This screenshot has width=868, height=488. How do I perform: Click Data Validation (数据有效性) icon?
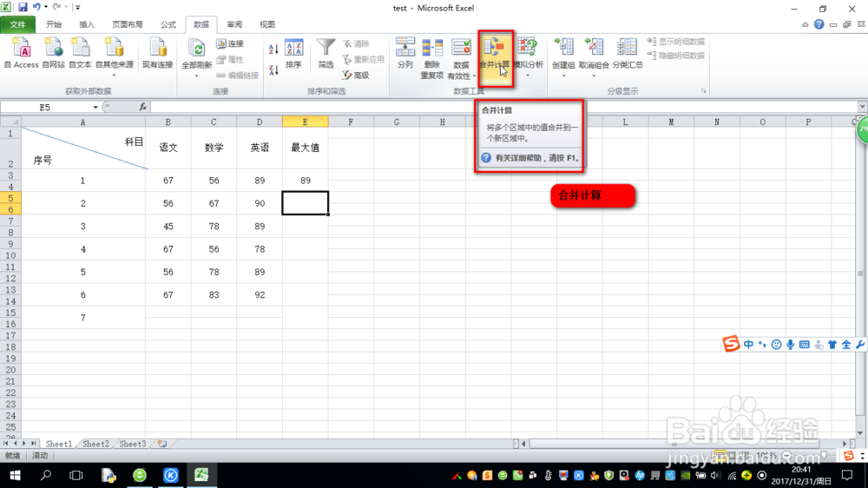[x=461, y=48]
